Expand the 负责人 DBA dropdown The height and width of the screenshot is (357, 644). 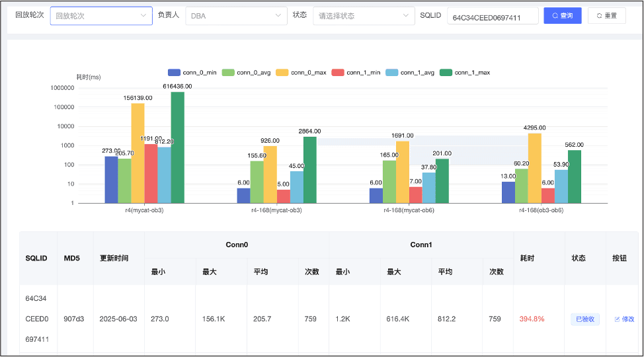pyautogui.click(x=236, y=16)
